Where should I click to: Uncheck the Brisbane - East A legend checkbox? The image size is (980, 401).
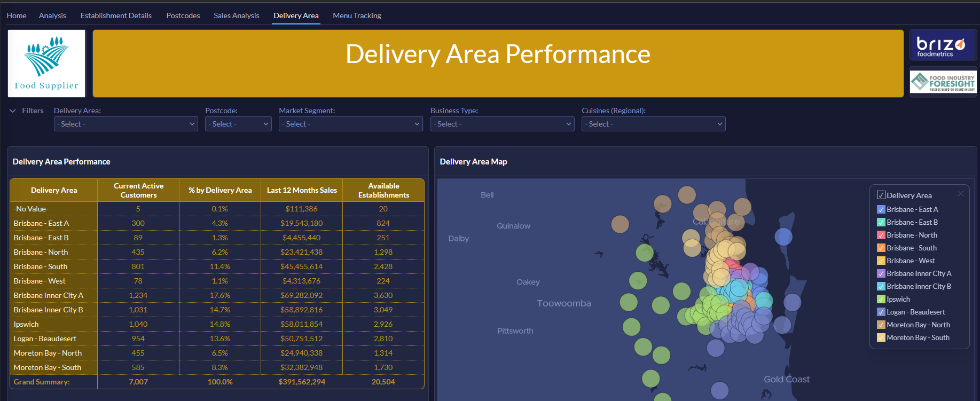(x=881, y=209)
